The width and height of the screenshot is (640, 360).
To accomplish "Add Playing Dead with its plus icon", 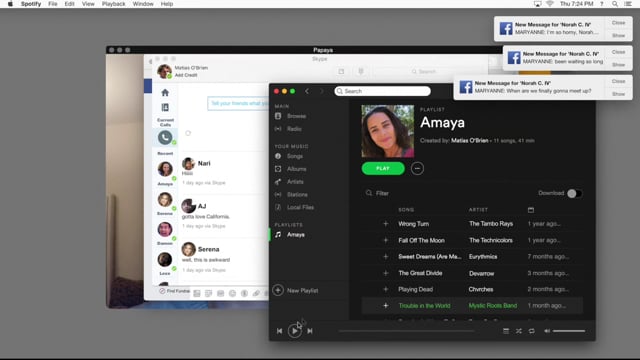I will [x=386, y=289].
